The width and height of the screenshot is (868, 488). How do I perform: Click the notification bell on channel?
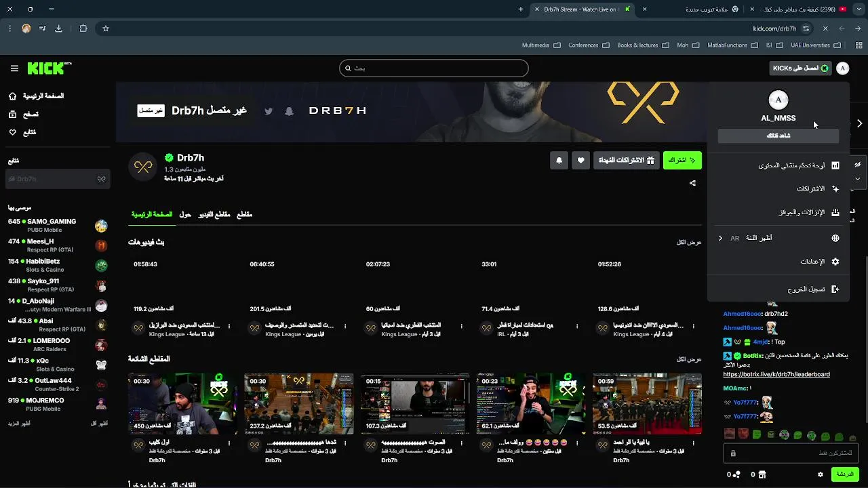[x=559, y=161]
